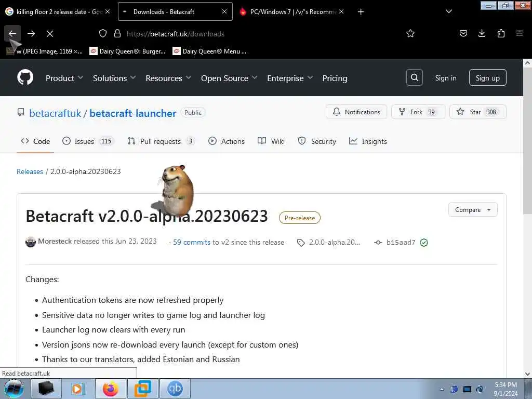
Task: Open the Pull requests tab
Action: point(161,141)
